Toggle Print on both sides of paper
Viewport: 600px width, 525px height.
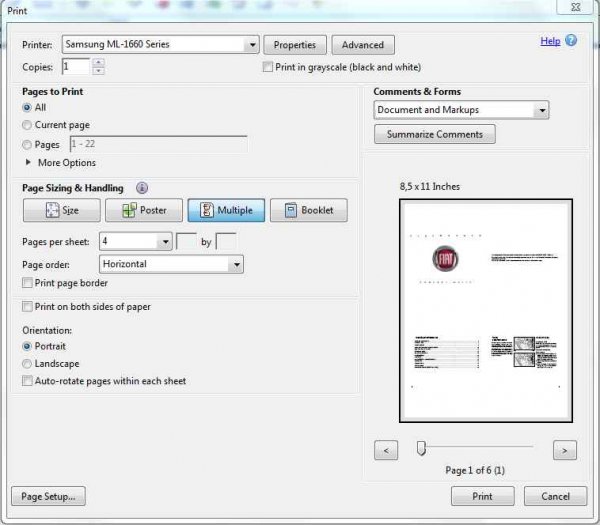coord(27,307)
